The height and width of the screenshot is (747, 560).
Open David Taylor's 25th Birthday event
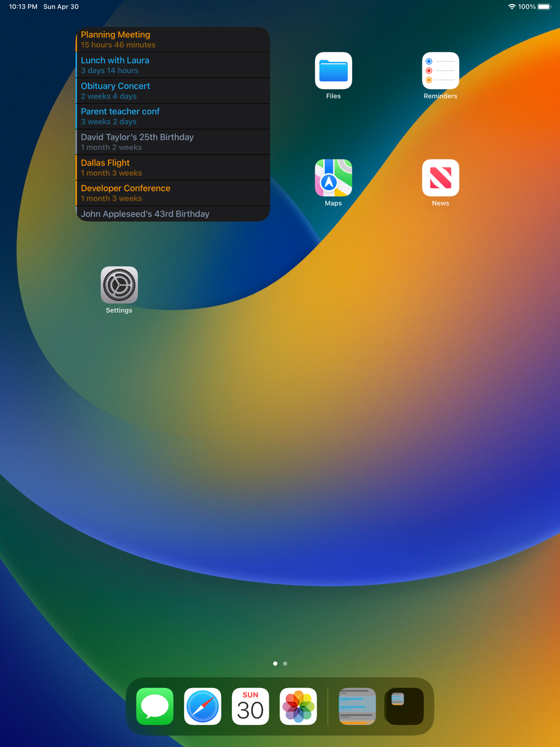pyautogui.click(x=173, y=142)
